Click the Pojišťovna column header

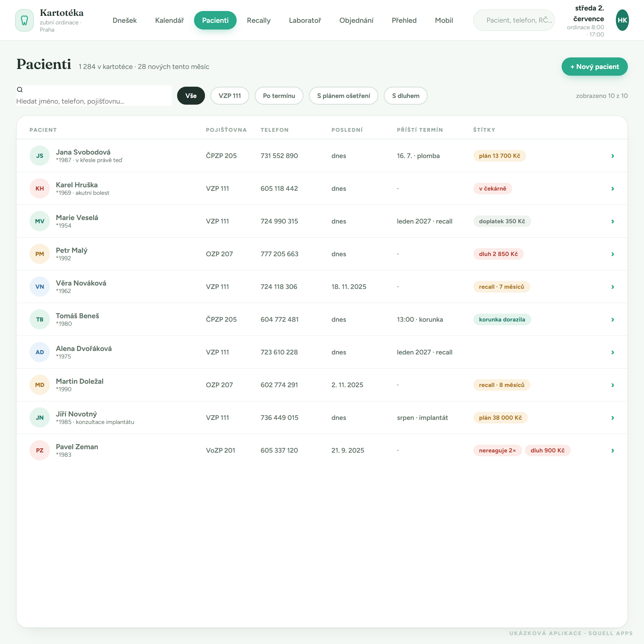click(x=226, y=130)
